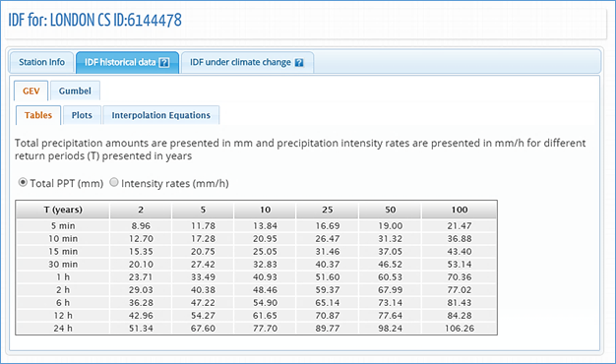Click the 24 h row label

click(63, 329)
